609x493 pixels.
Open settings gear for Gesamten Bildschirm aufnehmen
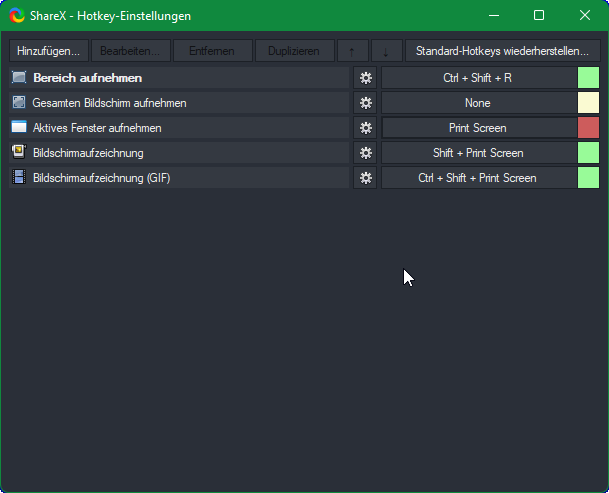click(366, 103)
